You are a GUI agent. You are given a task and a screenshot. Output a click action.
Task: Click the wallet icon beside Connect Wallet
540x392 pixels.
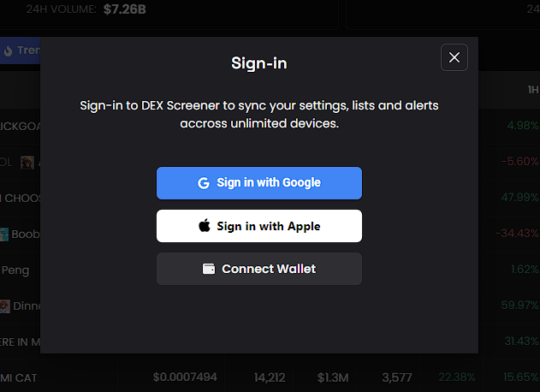click(209, 269)
